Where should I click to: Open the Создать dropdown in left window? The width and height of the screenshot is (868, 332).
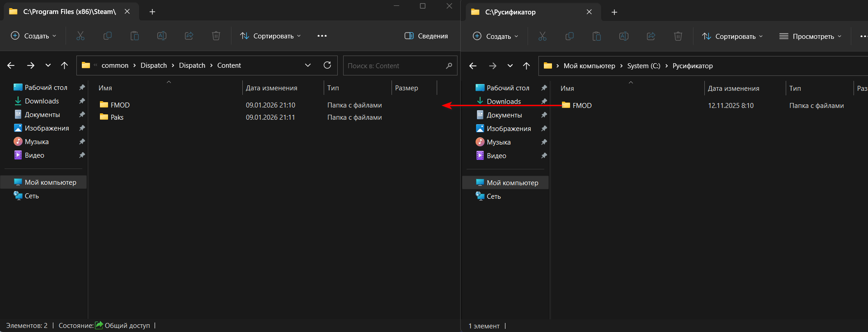tap(34, 36)
